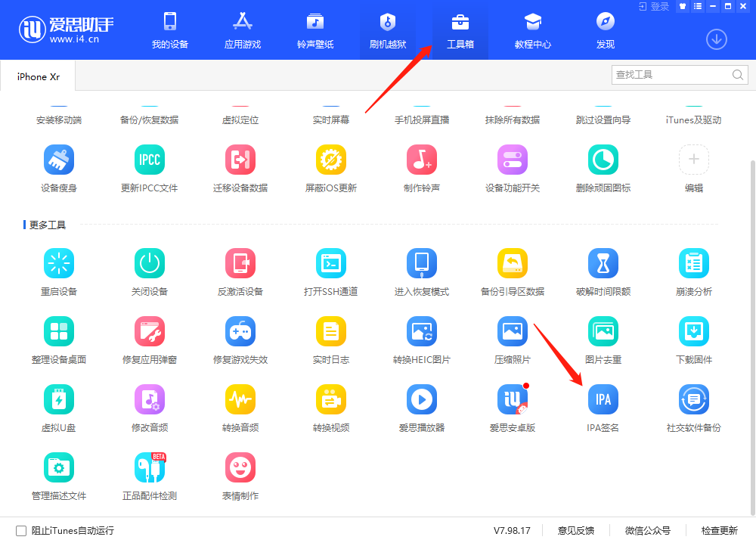
Task: Switch to 刷机越狱 tab
Action: [388, 31]
